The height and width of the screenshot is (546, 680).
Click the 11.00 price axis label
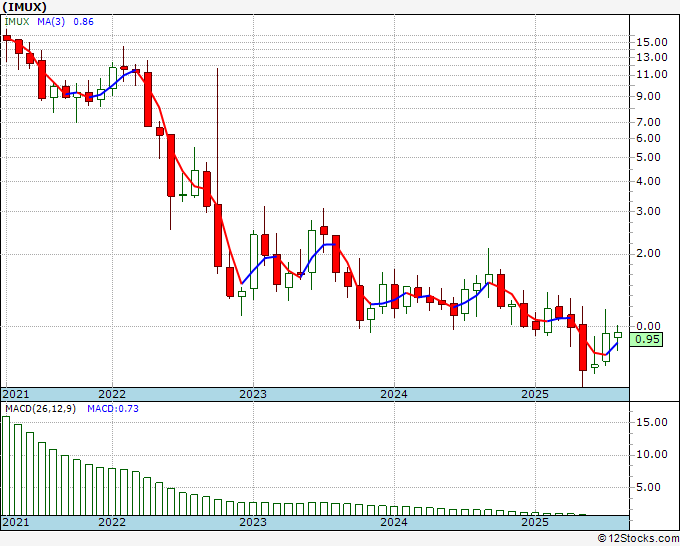click(652, 74)
